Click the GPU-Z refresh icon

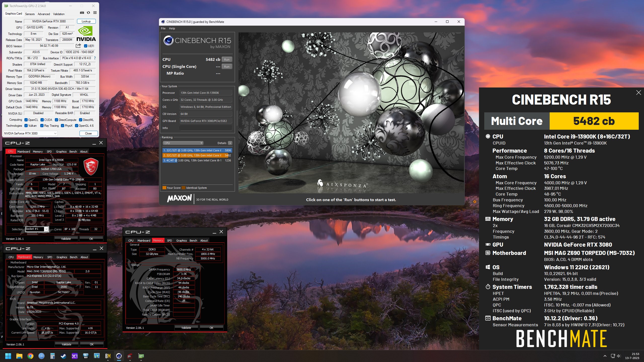[88, 13]
